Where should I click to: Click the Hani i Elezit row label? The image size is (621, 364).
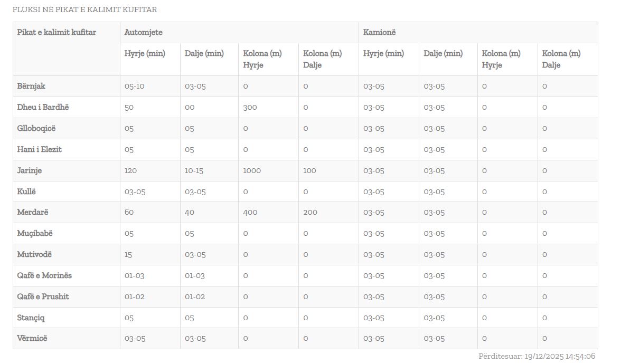tap(39, 149)
